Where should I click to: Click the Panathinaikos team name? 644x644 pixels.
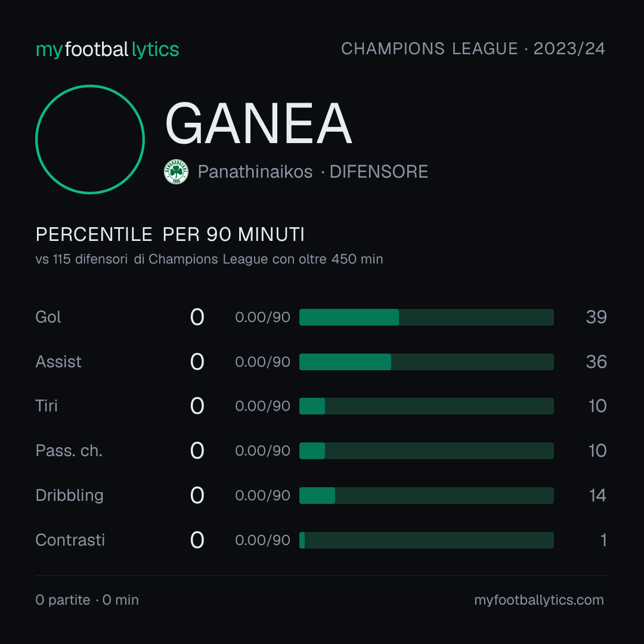coord(255,172)
